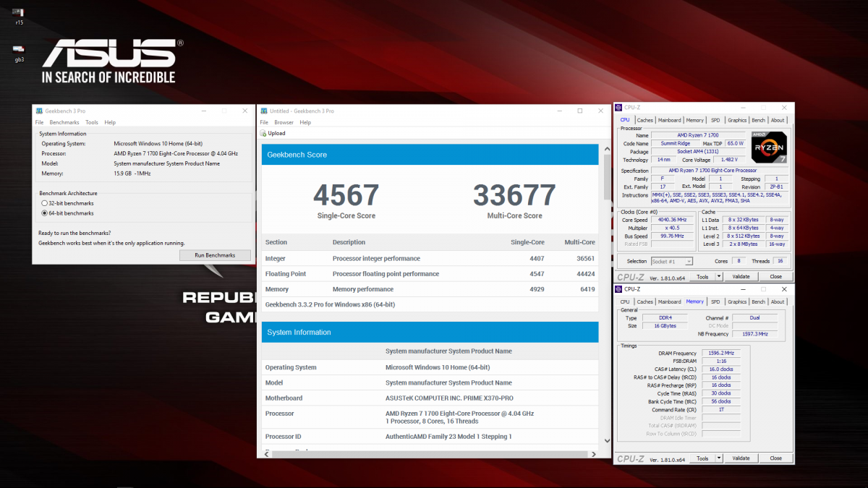Switch to About tab in lower CPU-Z window
The width and height of the screenshot is (868, 488).
click(778, 301)
